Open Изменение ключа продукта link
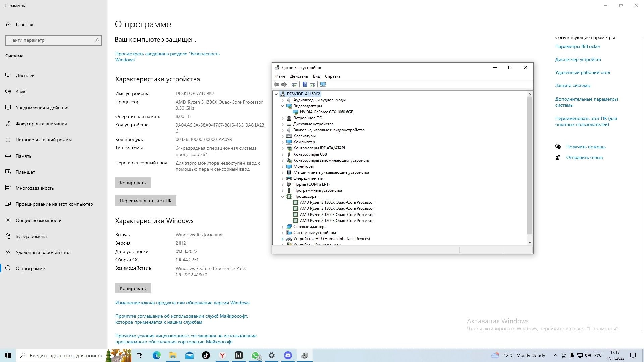This screenshot has height=362, width=644. pos(182,303)
